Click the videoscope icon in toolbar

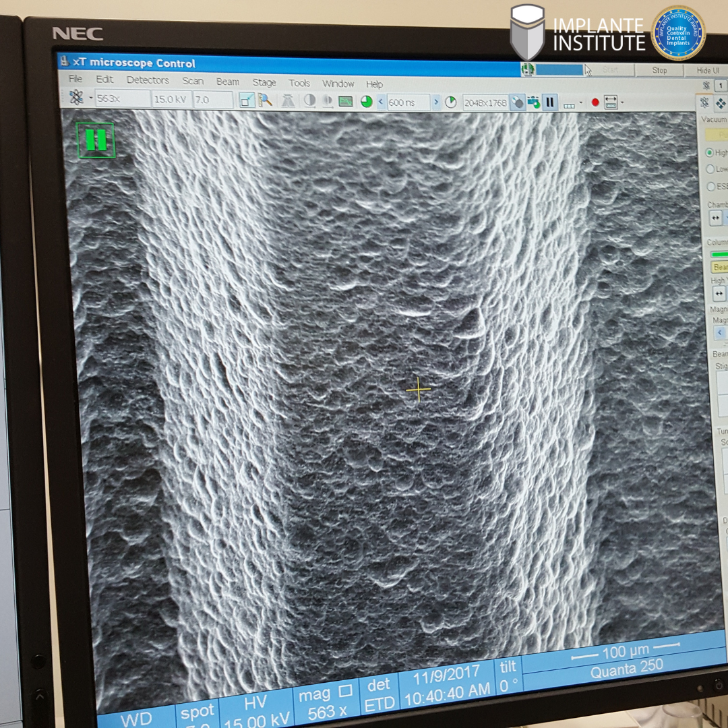[346, 101]
